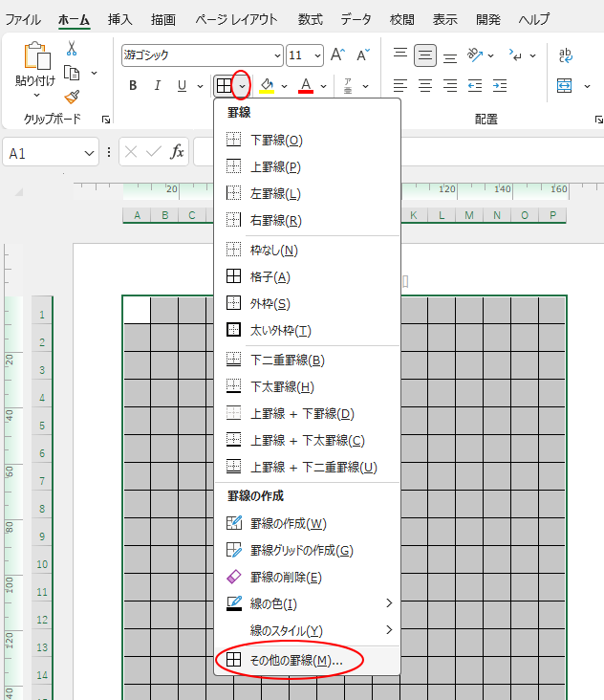Open the 配置 alignment dialog launcher
Screen dimensions: 604x700
[598, 120]
